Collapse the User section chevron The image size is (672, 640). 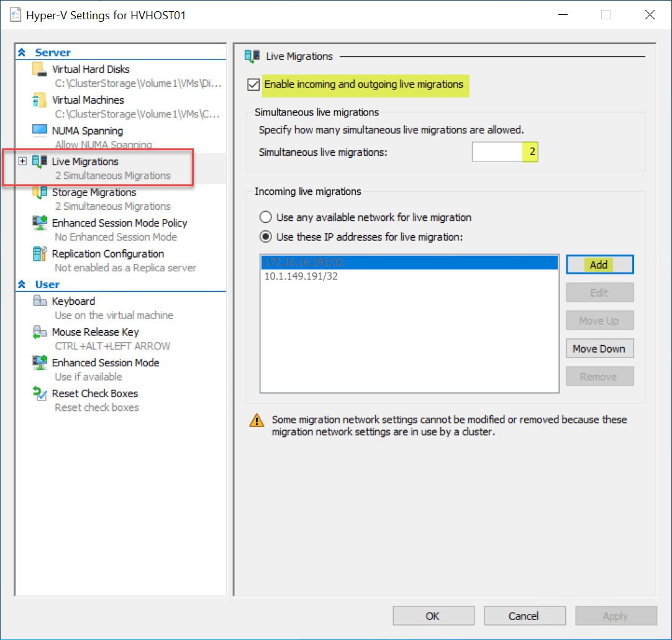pyautogui.click(x=22, y=284)
